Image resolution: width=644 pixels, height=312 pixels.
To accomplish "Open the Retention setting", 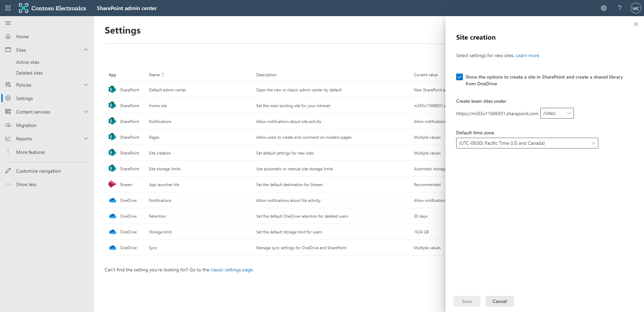I will (157, 216).
